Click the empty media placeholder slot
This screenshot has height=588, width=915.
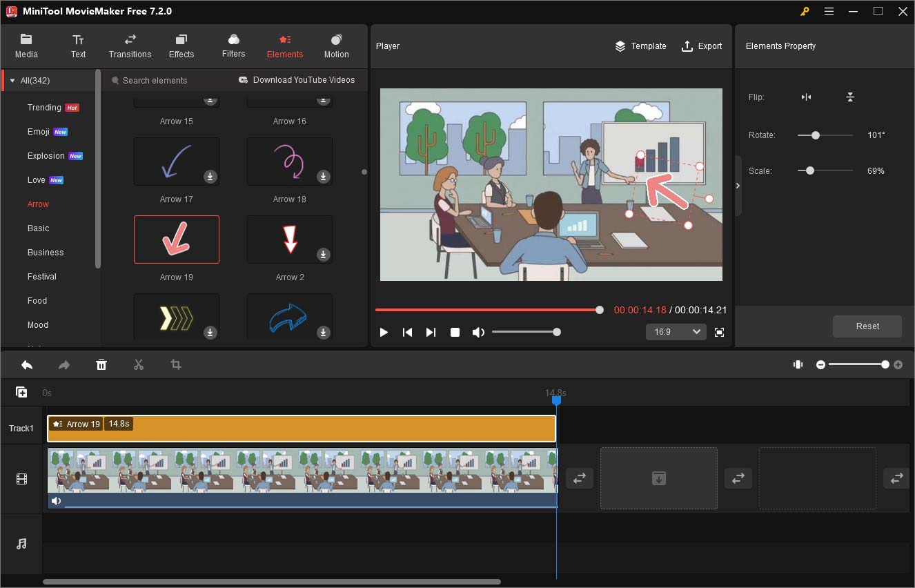pos(659,478)
